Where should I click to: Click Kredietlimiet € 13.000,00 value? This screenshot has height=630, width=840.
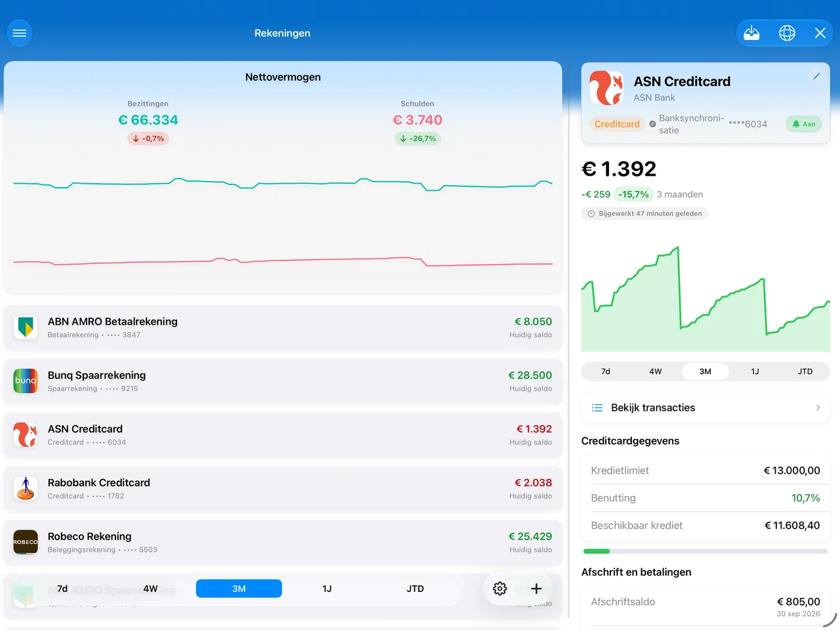coord(792,471)
